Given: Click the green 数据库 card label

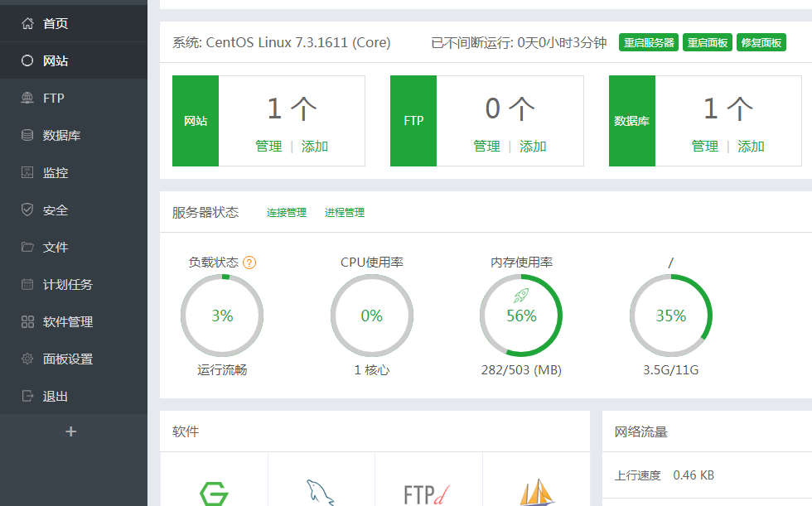Looking at the screenshot, I should point(631,121).
